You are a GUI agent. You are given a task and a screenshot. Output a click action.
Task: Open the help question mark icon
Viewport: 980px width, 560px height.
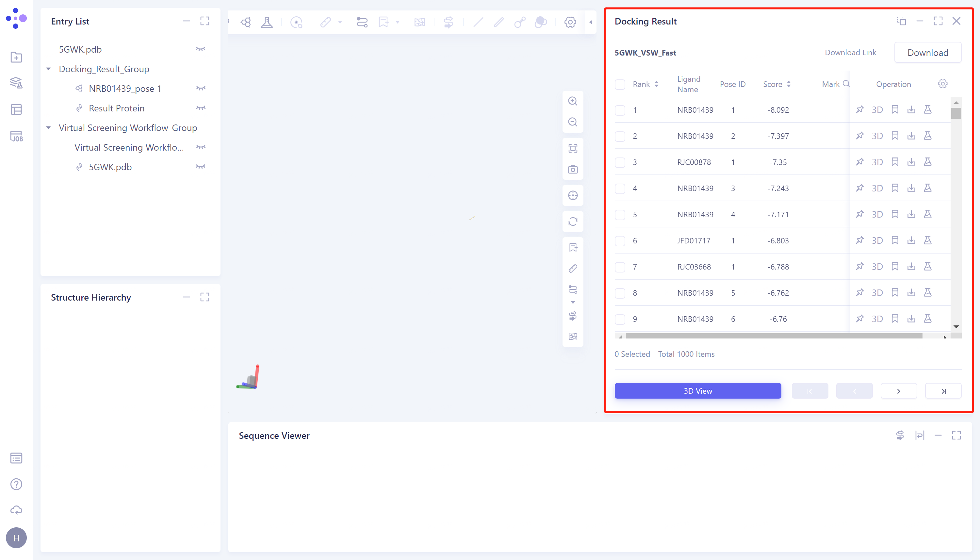[x=16, y=484]
